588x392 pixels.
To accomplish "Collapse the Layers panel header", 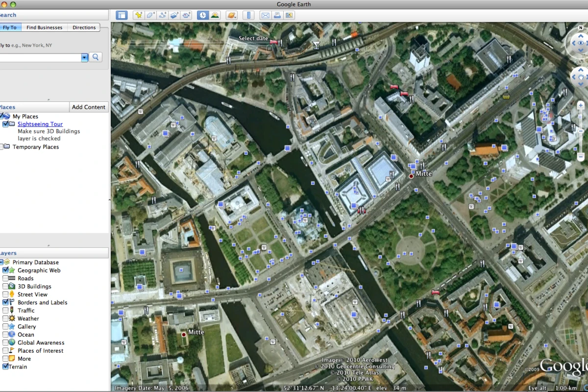I will 54,253.
